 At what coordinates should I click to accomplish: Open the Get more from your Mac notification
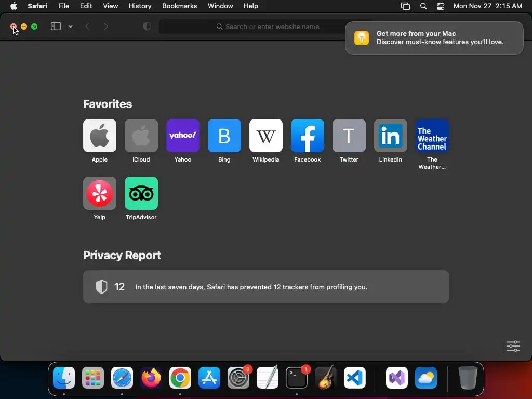coord(434,37)
